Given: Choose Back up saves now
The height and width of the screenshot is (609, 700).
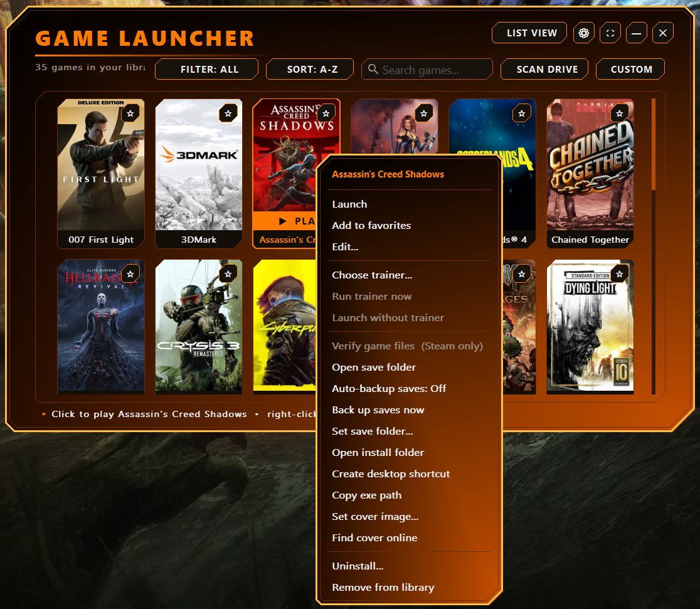Looking at the screenshot, I should [409, 410].
